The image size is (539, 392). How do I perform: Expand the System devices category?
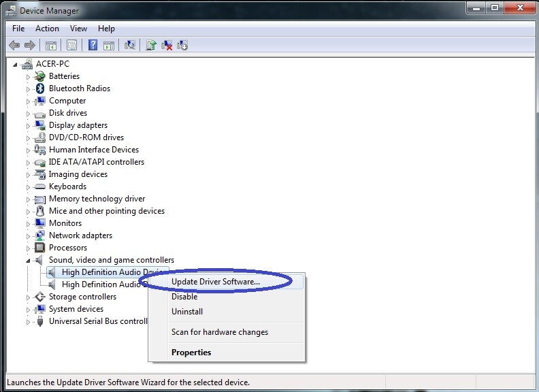pyautogui.click(x=28, y=310)
